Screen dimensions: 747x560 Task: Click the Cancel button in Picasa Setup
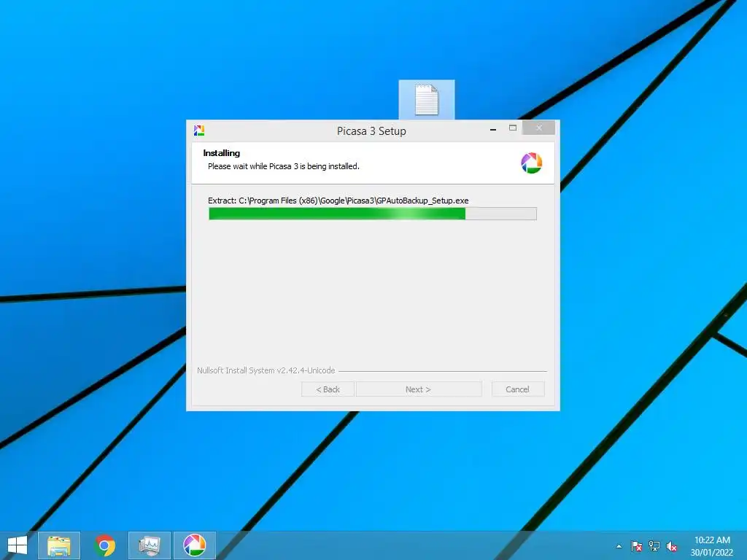point(517,389)
